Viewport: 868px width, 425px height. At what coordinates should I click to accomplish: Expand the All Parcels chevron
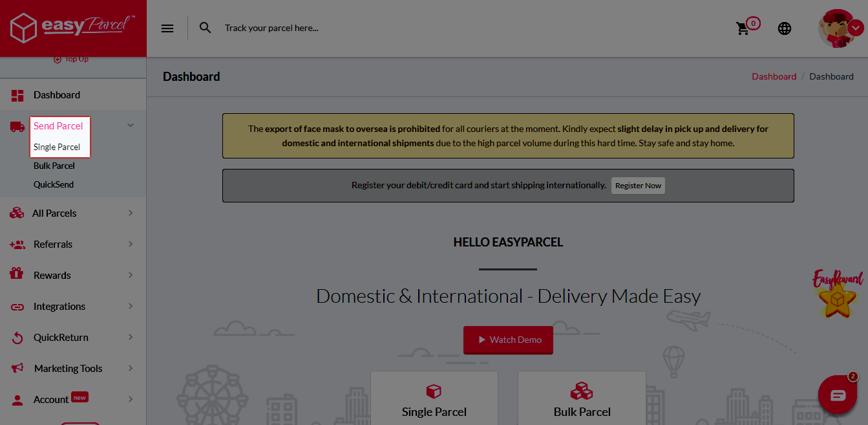(x=131, y=213)
